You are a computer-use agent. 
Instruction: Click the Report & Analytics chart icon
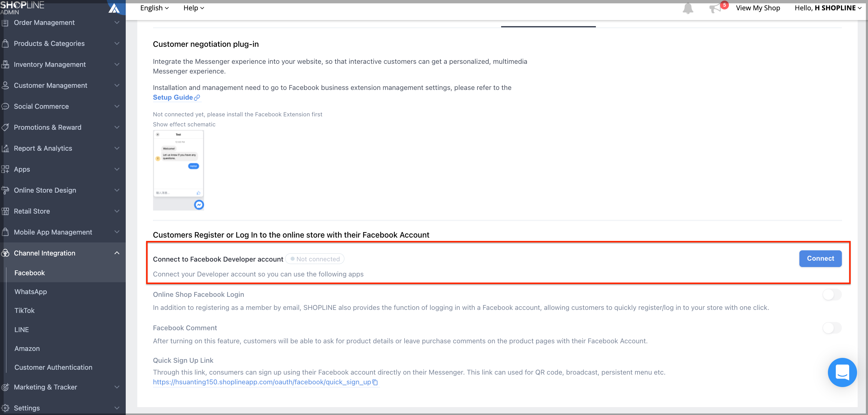click(x=5, y=148)
